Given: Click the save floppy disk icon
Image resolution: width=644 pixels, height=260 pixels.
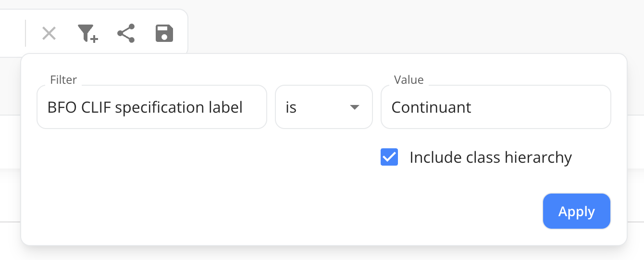Looking at the screenshot, I should tap(164, 34).
